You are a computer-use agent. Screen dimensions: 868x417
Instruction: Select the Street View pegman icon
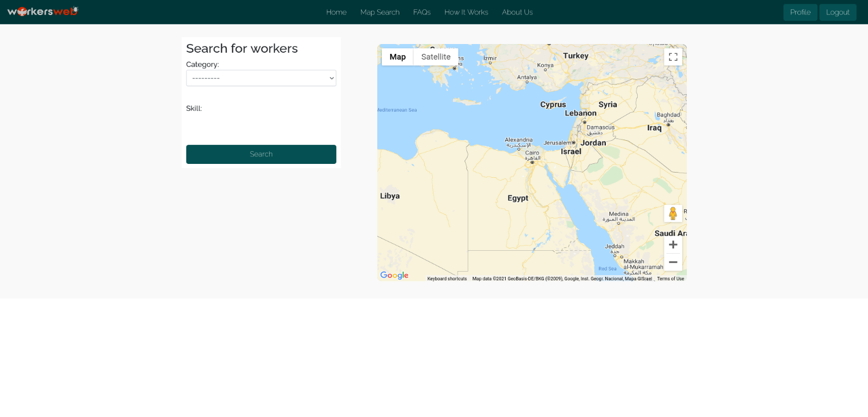coord(673,213)
